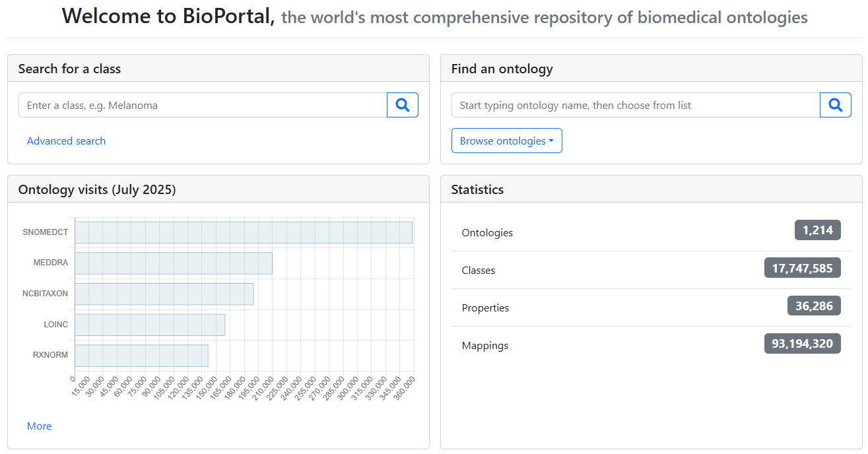This screenshot has height=454, width=868.
Task: Click the LOINC visits bar
Action: pyautogui.click(x=149, y=325)
